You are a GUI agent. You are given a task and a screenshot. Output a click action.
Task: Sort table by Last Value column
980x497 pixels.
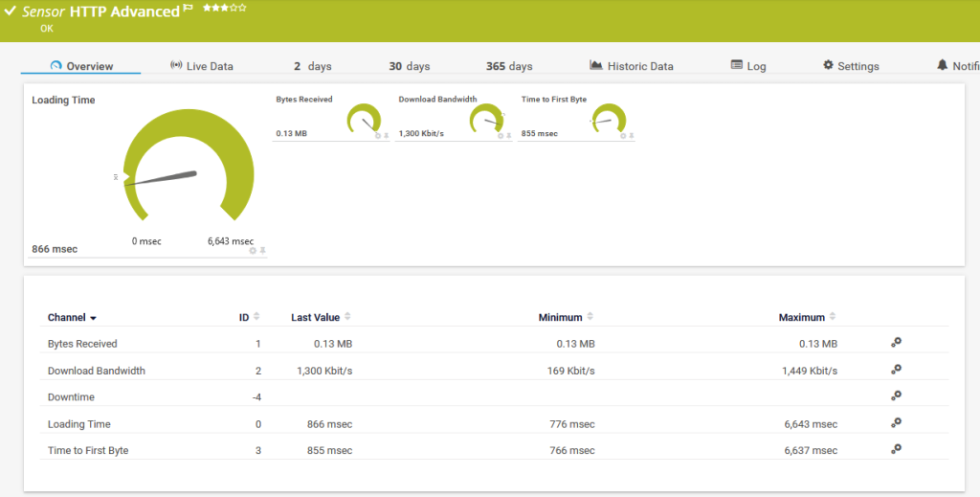316,317
